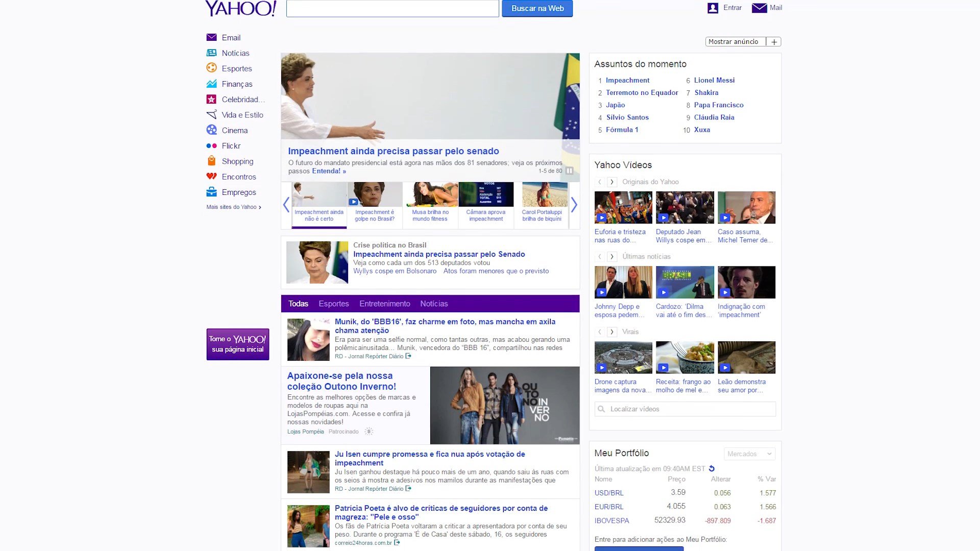The image size is (980, 551).
Task: Go to previous Últimas notícias videos
Action: [600, 257]
